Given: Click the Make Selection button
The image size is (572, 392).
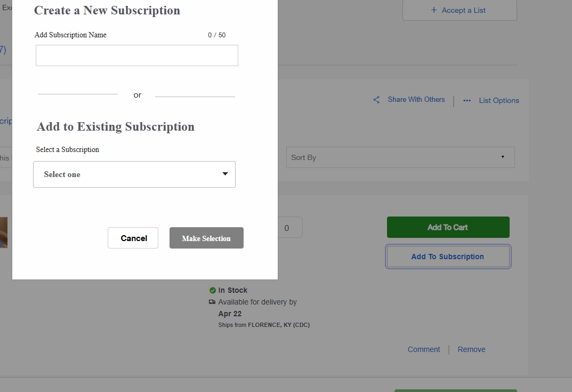Looking at the screenshot, I should pos(206,238).
